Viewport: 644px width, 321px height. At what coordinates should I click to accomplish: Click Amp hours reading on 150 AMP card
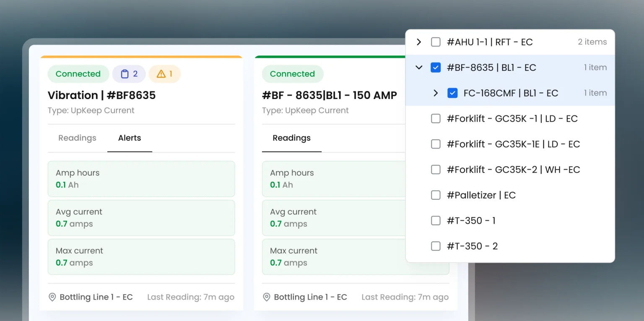tap(334, 179)
